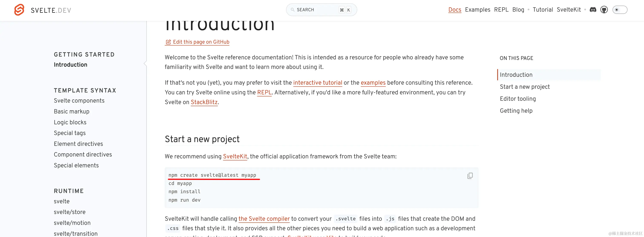The width and height of the screenshot is (644, 237).
Task: Click the npm install code line
Action: point(184,191)
